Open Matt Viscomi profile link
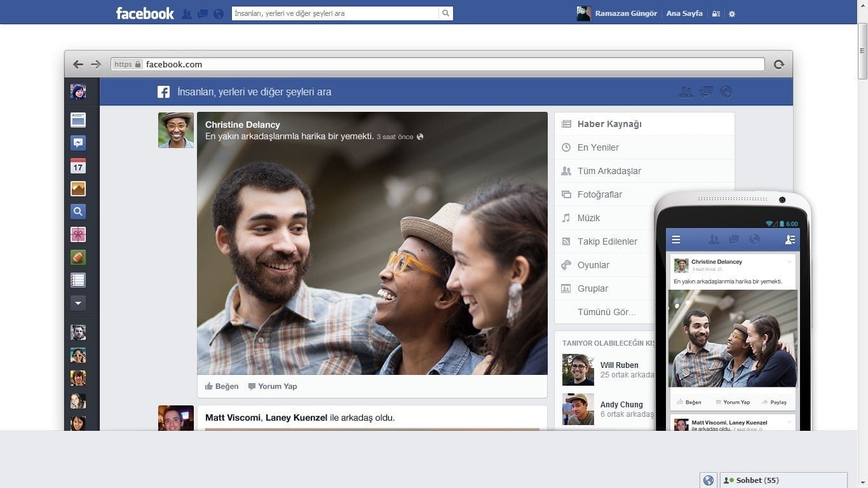Image resolution: width=868 pixels, height=488 pixels. 233,417
